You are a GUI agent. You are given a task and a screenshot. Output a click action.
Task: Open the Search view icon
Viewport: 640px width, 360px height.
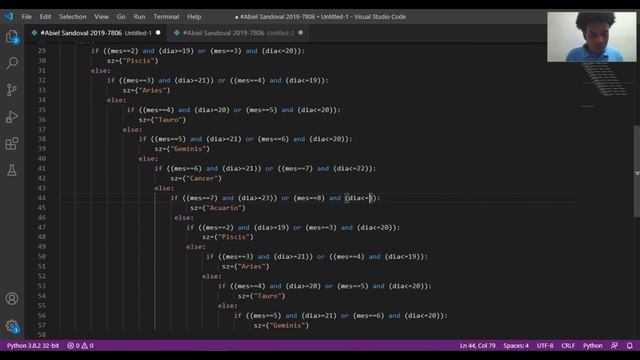coord(12,63)
